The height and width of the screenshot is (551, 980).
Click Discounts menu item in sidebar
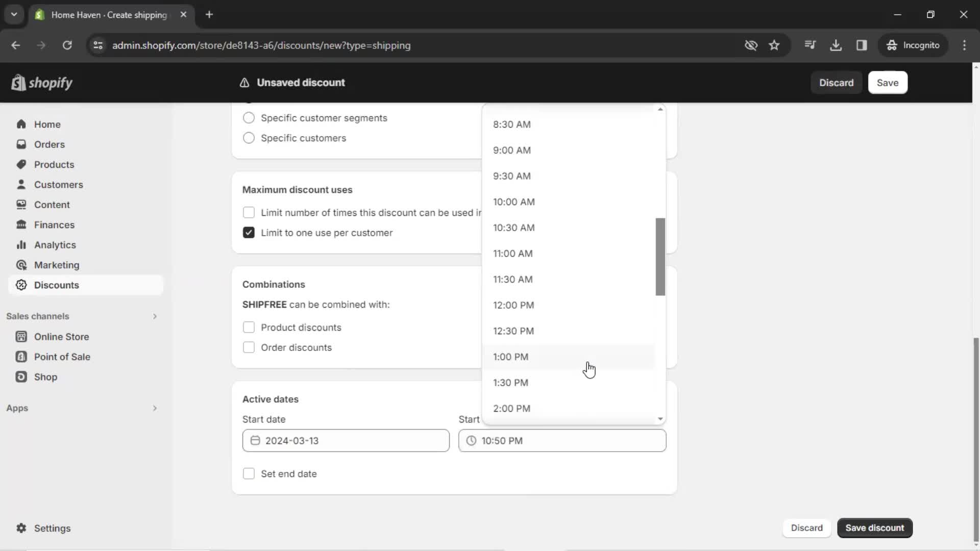coord(57,285)
